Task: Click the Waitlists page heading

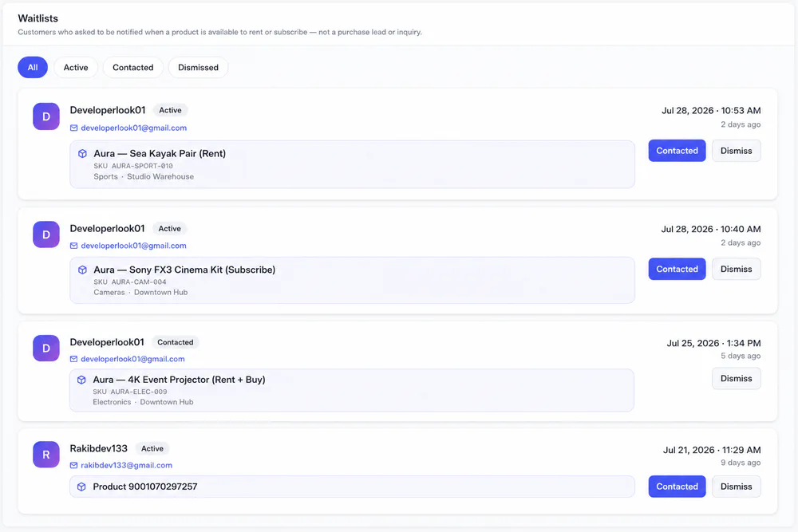Action: tap(38, 18)
